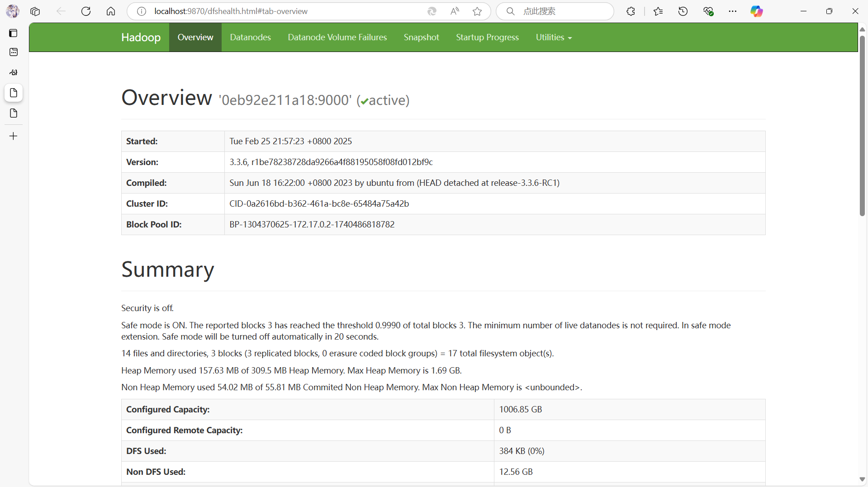Toggle the vertical tabs pane
The height and width of the screenshot is (487, 868).
tap(14, 33)
